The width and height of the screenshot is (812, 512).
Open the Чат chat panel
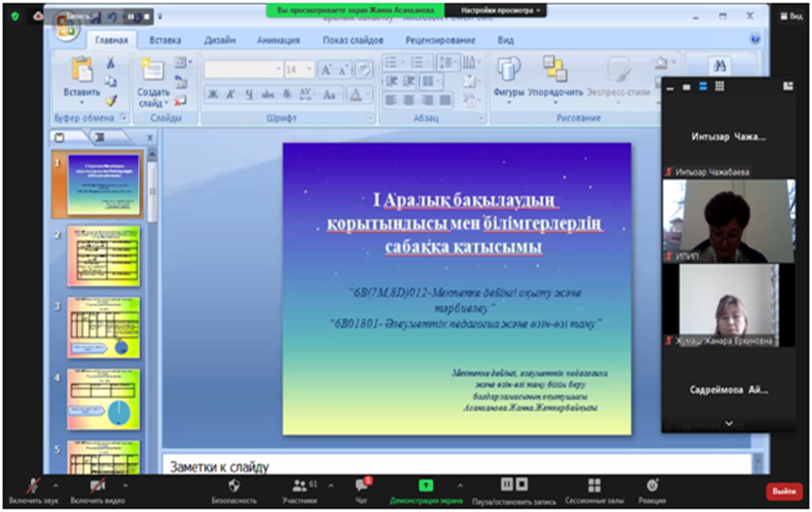(363, 485)
